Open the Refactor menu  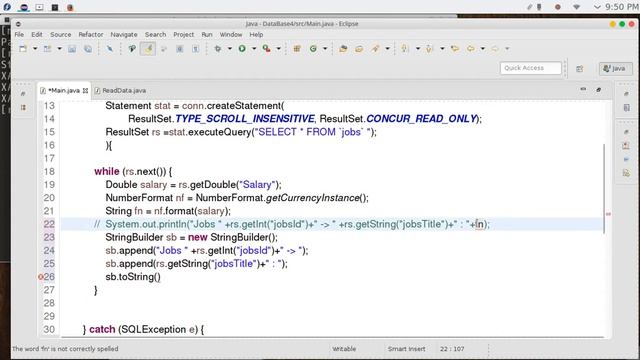click(x=91, y=35)
